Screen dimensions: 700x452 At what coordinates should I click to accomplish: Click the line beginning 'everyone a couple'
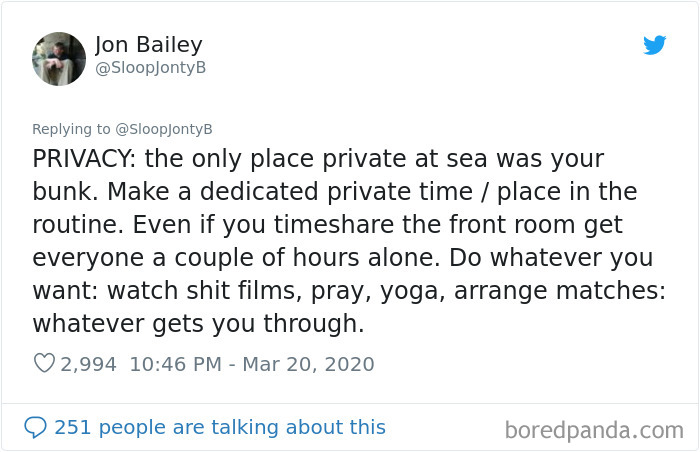(x=343, y=258)
